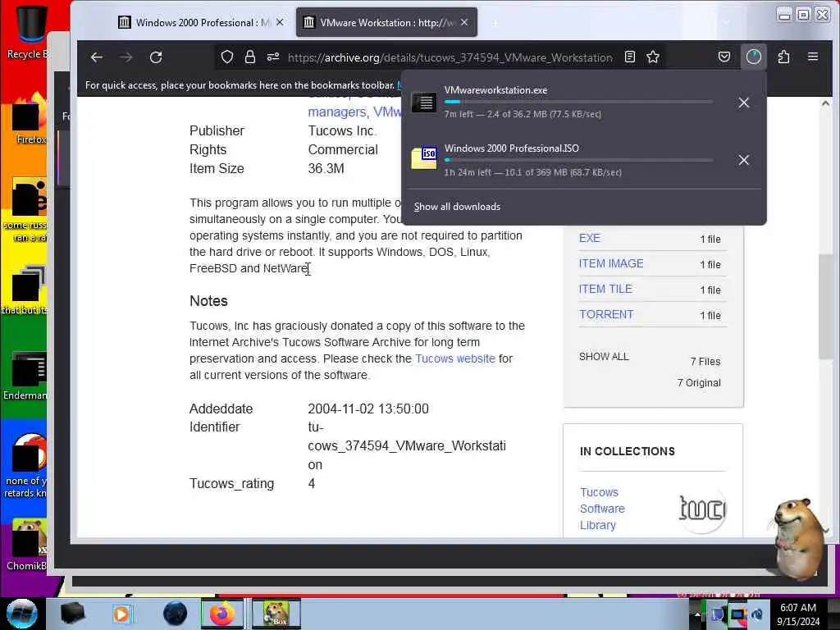Screen dimensions: 840x630
Task: Click the 7 Original files text
Action: coord(699,383)
